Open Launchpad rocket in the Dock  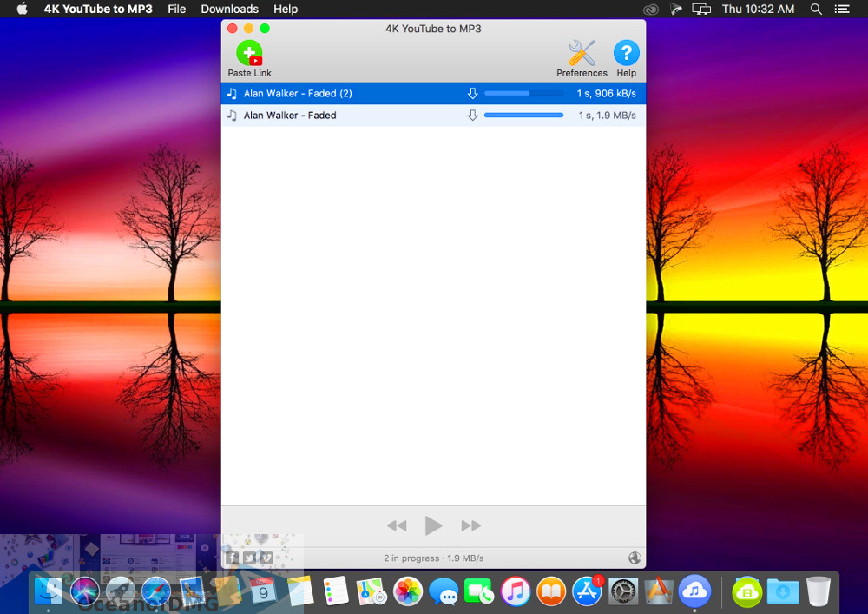120,591
